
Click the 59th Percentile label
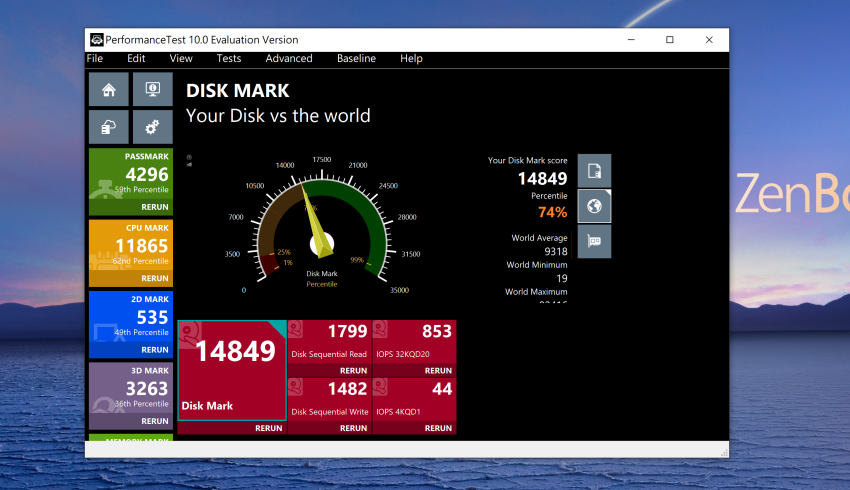(141, 190)
